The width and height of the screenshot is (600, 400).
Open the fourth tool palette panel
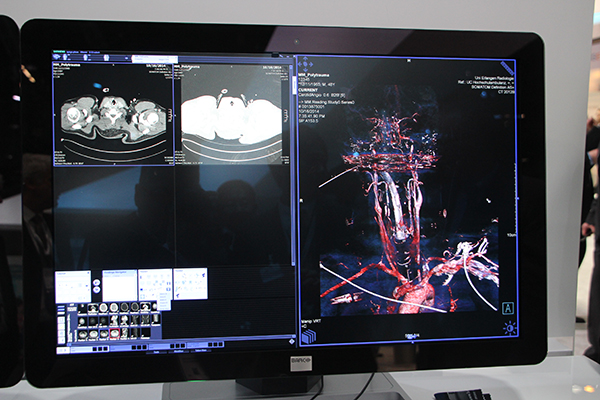[x=190, y=283]
